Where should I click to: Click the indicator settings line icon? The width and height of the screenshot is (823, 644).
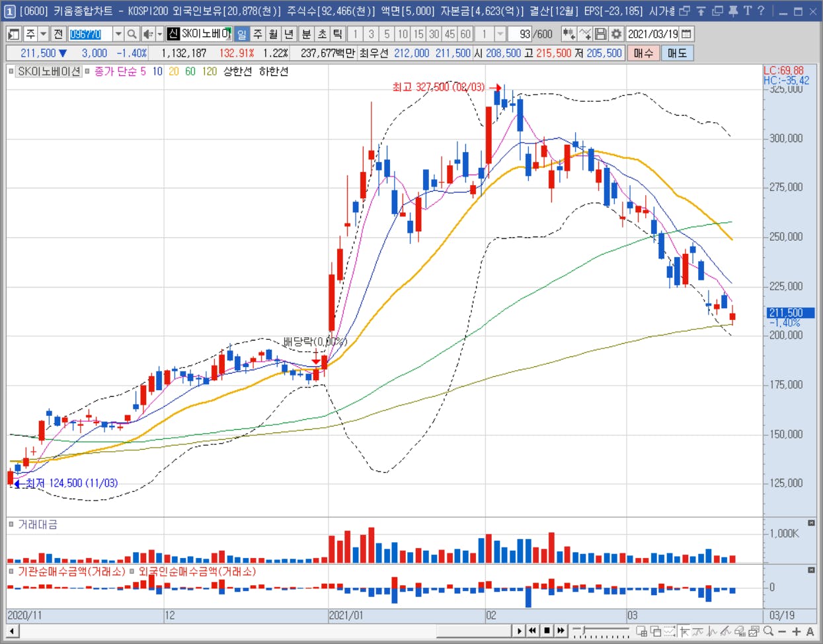(584, 34)
